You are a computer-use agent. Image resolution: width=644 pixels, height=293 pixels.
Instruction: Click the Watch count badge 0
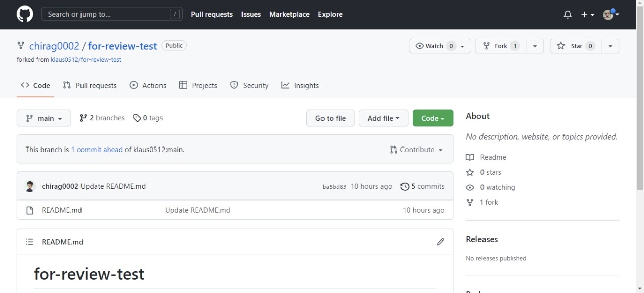[x=451, y=46]
